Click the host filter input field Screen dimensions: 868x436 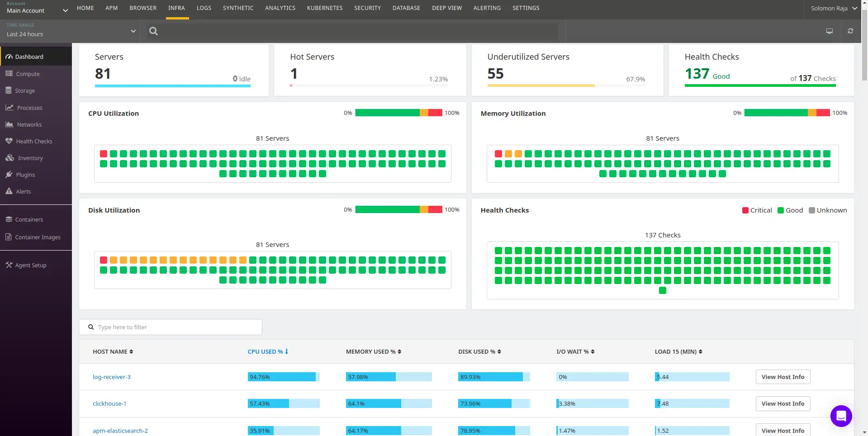tap(171, 327)
